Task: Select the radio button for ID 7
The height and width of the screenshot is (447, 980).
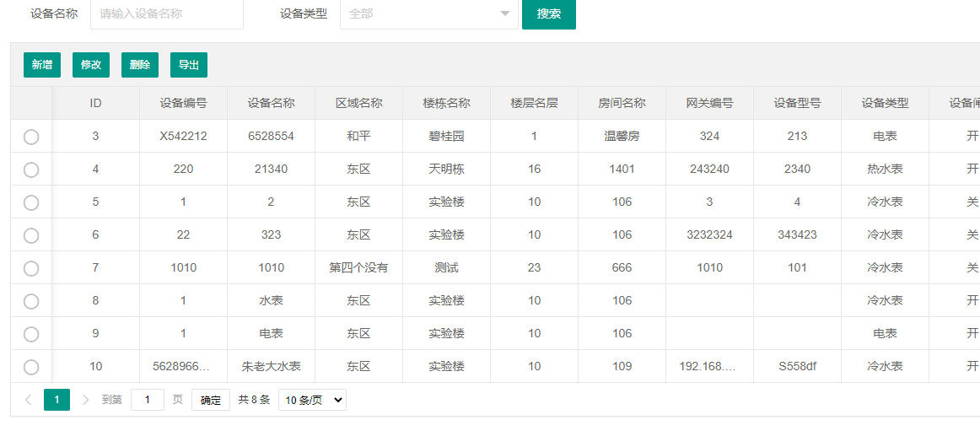Action: tap(31, 268)
